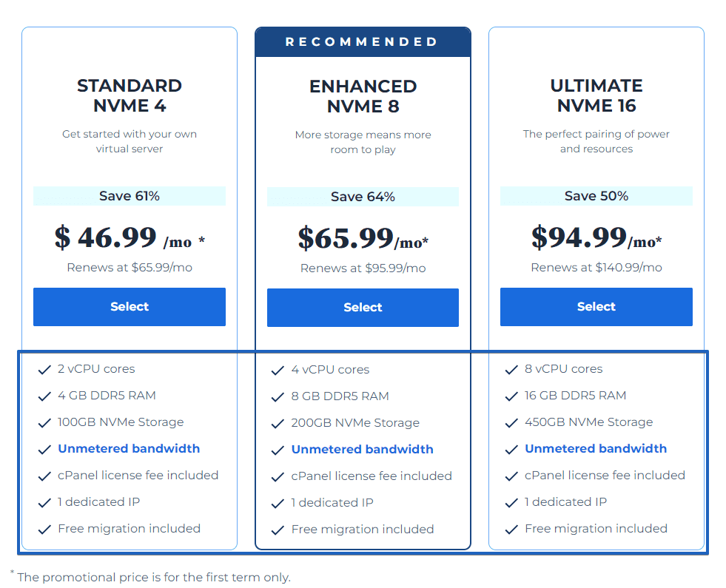Viewport: 726px width, 588px height.
Task: Click cPanel license fee included in Standard plan
Action: [x=138, y=475]
